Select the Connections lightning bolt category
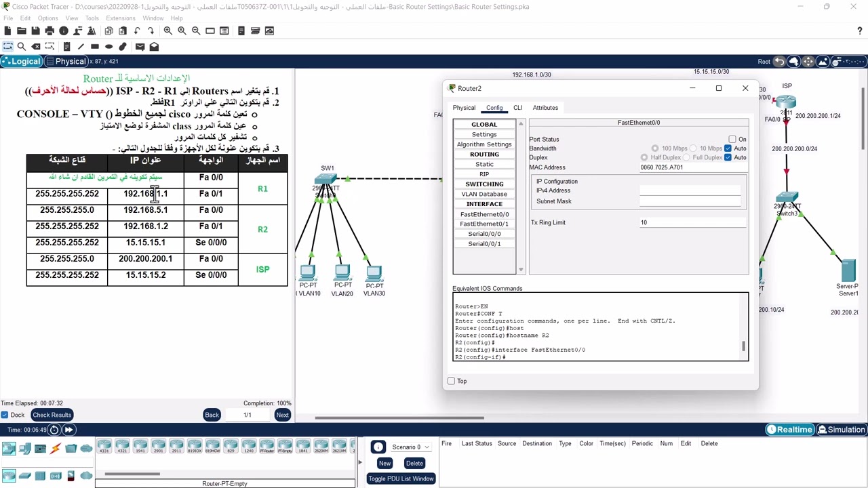 click(56, 448)
